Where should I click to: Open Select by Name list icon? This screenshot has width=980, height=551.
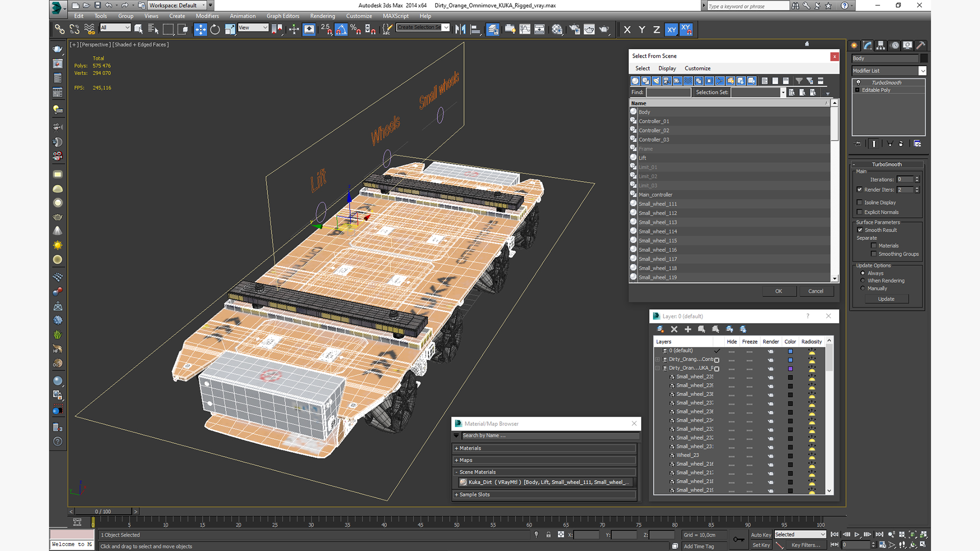click(x=153, y=30)
